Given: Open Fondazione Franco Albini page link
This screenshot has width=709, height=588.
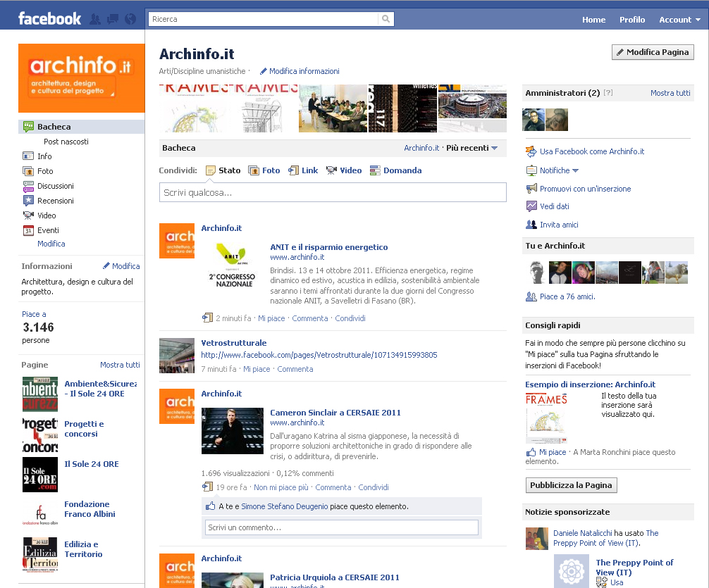Looking at the screenshot, I should click(x=90, y=509).
